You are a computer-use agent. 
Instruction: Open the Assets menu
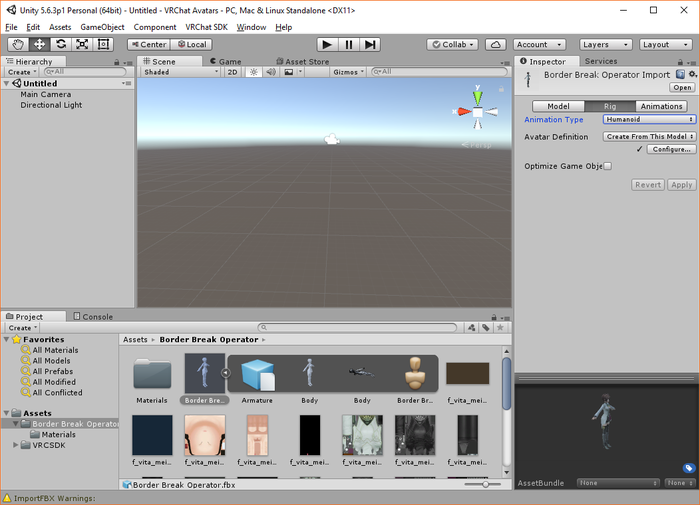click(60, 27)
